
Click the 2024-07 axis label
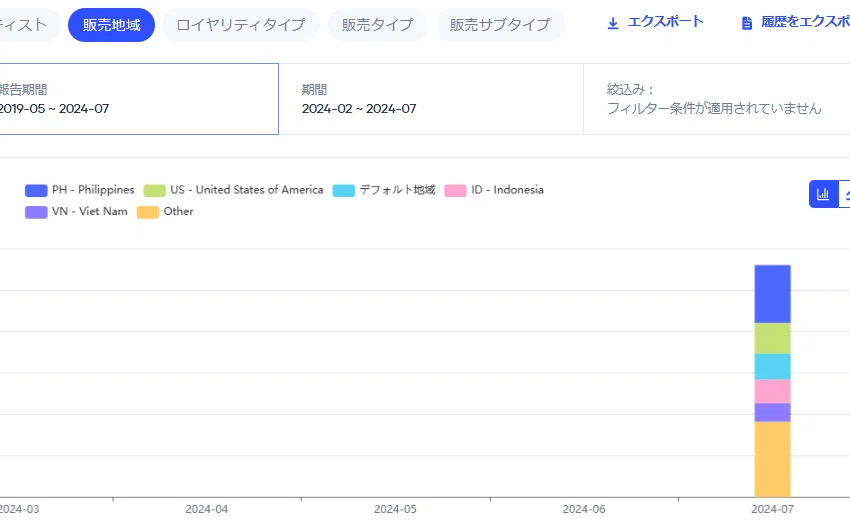[772, 509]
